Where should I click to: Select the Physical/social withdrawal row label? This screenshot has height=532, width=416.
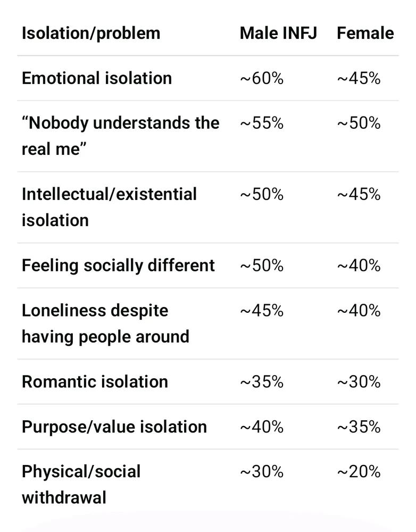coord(81,485)
